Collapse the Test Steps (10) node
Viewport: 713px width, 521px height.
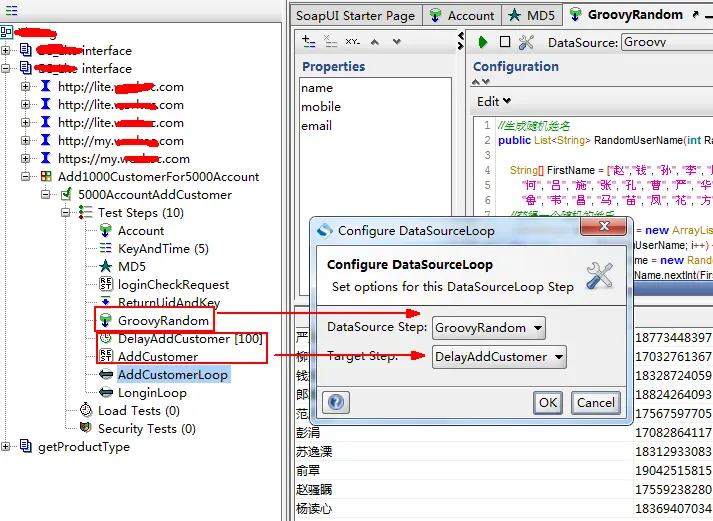[65, 212]
